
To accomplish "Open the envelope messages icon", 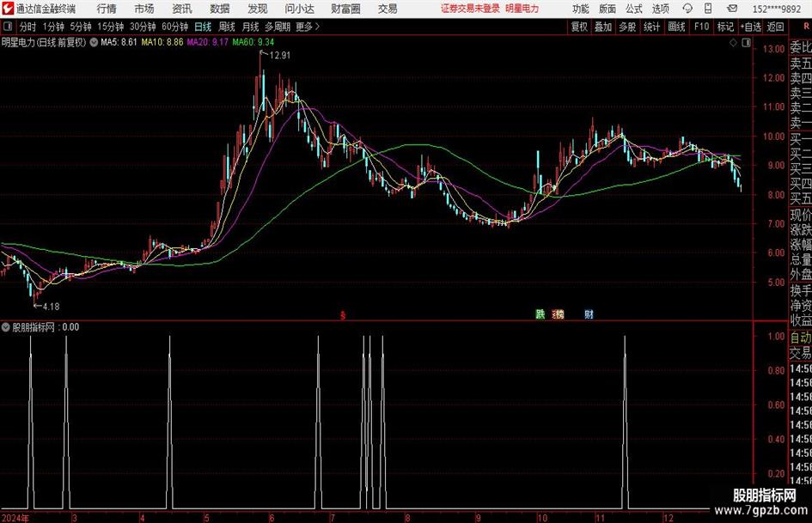I will pyautogui.click(x=732, y=9).
